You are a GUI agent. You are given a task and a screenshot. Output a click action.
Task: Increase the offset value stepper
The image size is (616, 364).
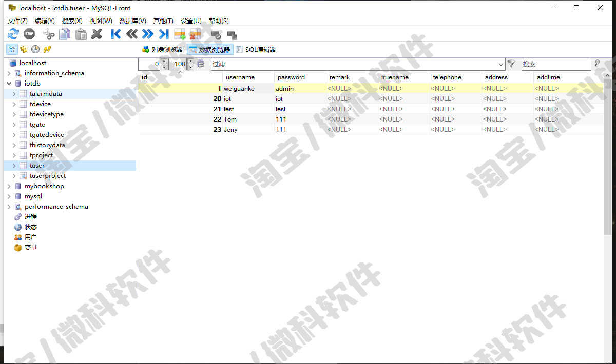point(164,62)
